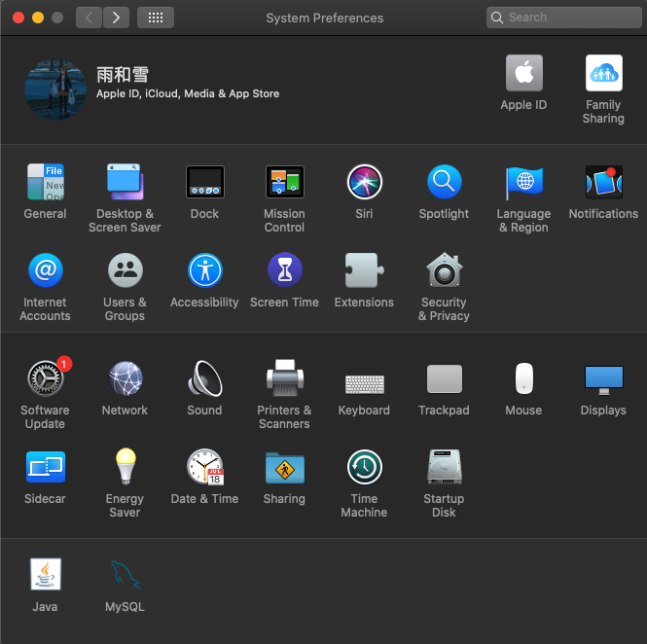Image resolution: width=647 pixels, height=644 pixels.
Task: Open Users & Groups settings
Action: [x=126, y=270]
